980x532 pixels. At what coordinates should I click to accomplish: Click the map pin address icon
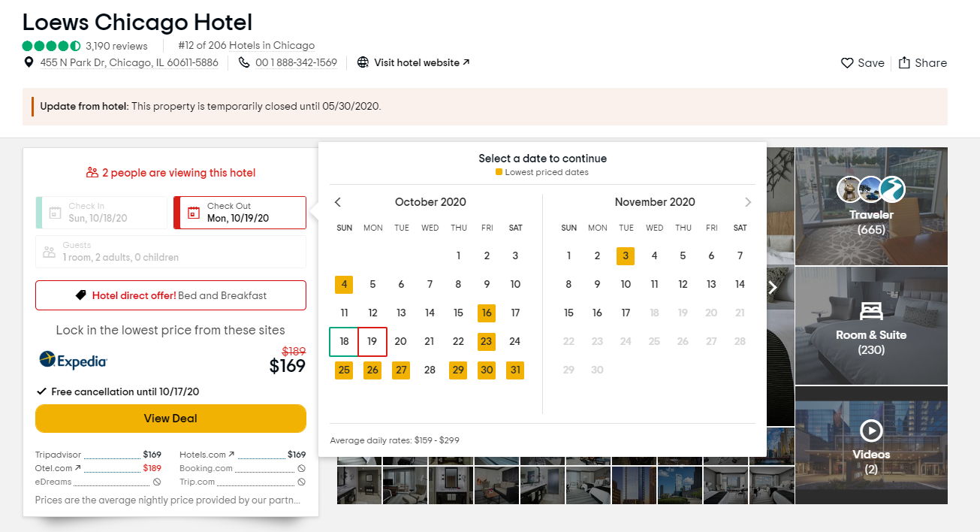pyautogui.click(x=29, y=62)
